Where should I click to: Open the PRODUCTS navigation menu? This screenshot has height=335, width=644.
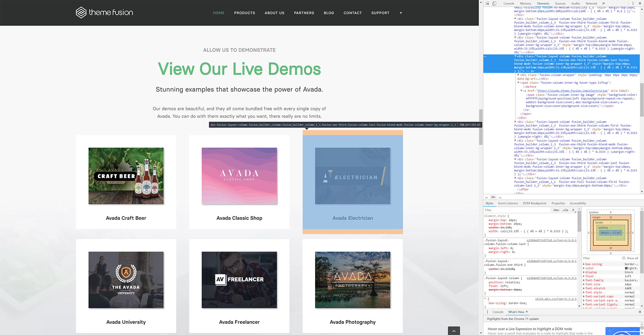[244, 13]
